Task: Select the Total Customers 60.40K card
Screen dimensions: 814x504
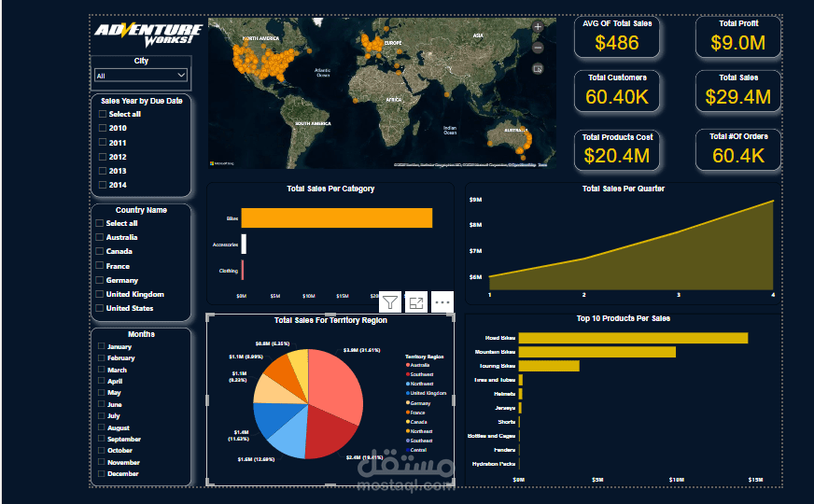Action: point(617,91)
